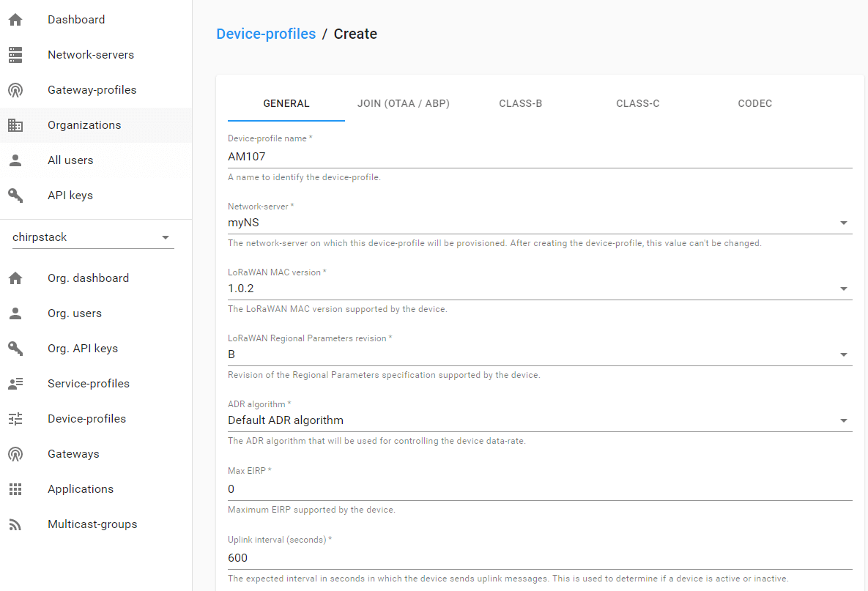The width and height of the screenshot is (868, 591).
Task: Click the Applications grid icon
Action: pyautogui.click(x=15, y=489)
